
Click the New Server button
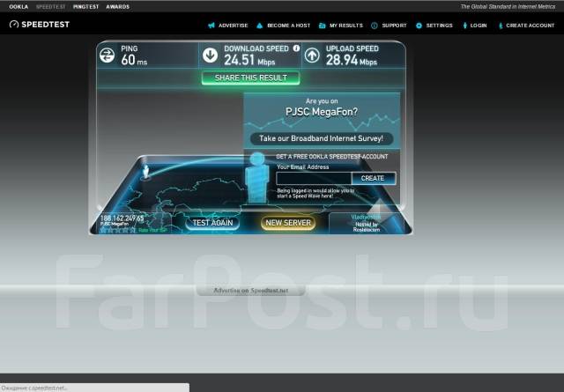287,223
